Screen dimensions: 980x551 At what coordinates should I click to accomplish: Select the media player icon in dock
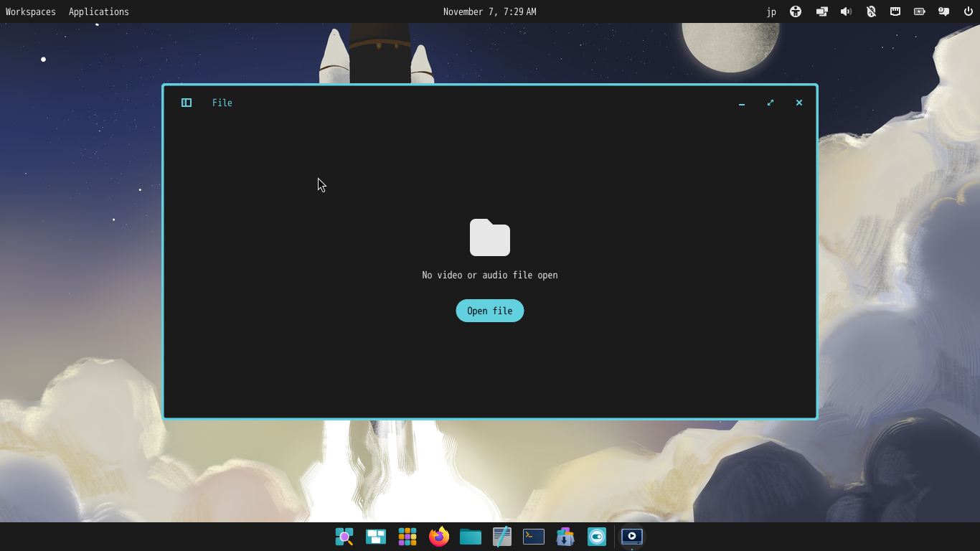pyautogui.click(x=632, y=537)
